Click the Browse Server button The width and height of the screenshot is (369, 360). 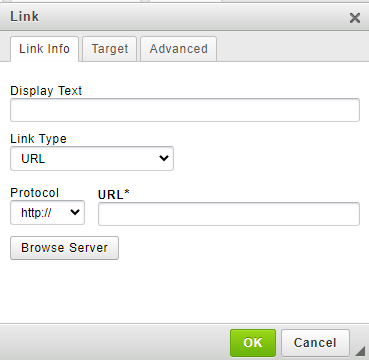click(x=64, y=248)
